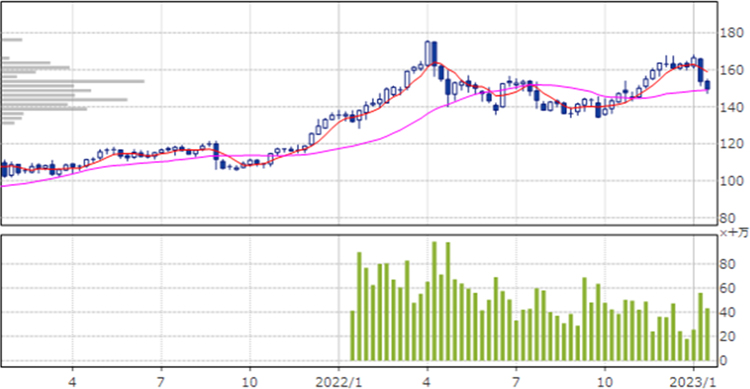
Task: Click the first green volume bar after 2022/1
Action: click(x=353, y=335)
